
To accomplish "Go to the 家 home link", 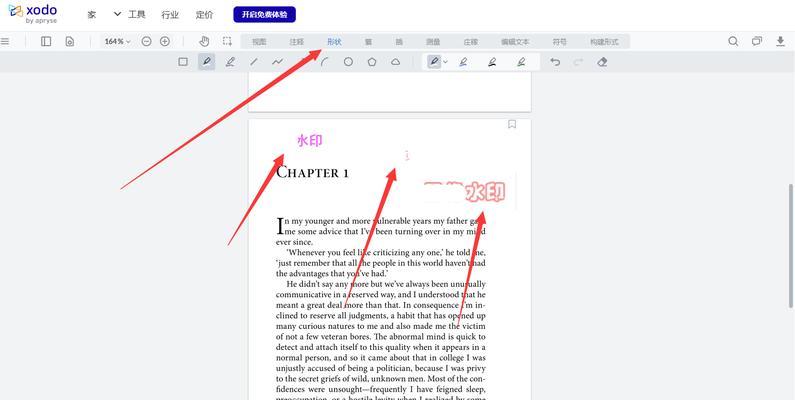I will pos(92,15).
